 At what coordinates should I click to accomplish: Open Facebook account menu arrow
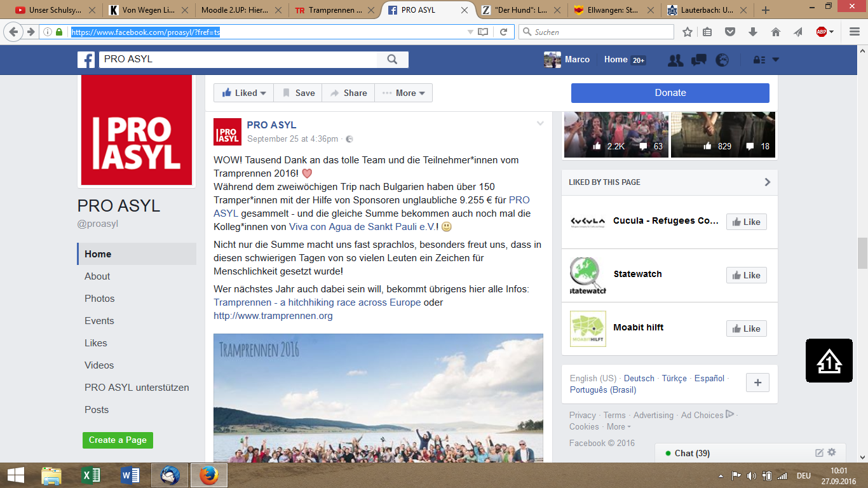(775, 60)
